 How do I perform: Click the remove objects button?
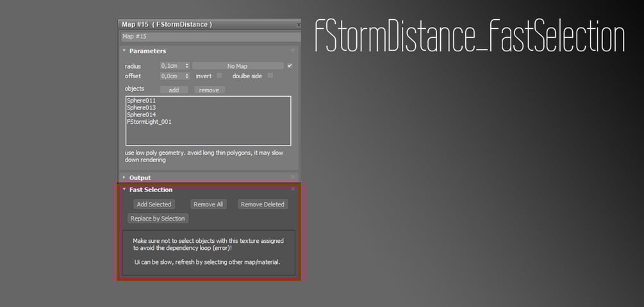(209, 90)
